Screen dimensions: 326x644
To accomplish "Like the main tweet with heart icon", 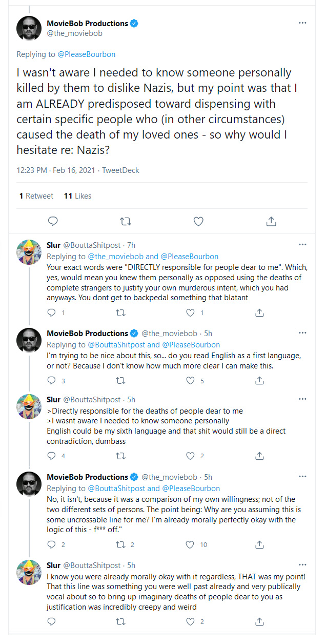I will point(198,221).
